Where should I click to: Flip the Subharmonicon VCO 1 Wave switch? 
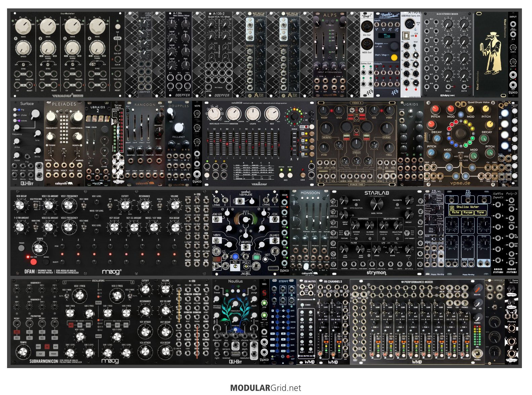pyautogui.click(x=67, y=295)
